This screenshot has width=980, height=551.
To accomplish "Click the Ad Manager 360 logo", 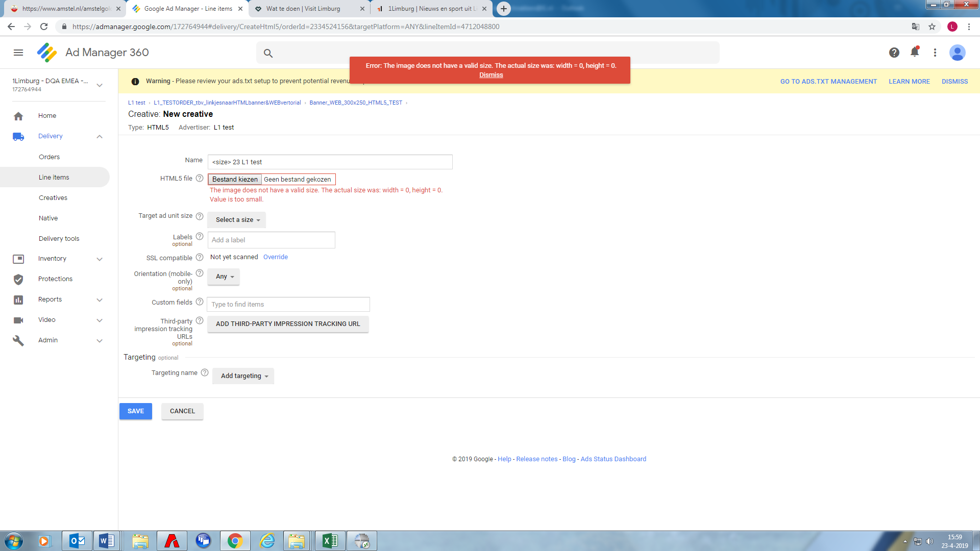I will (47, 53).
